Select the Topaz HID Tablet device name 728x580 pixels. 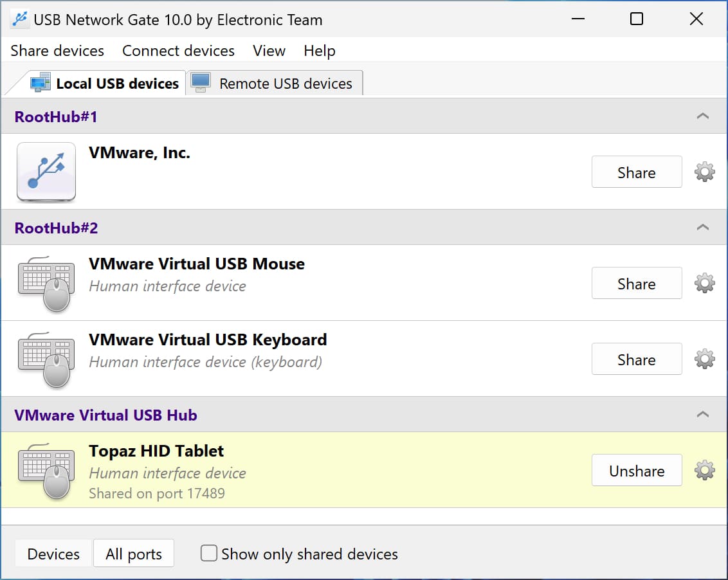click(x=156, y=451)
